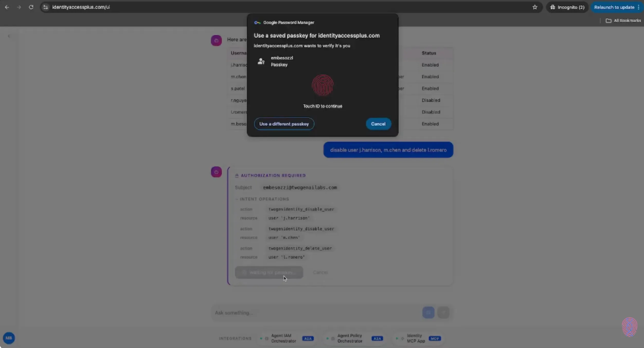Click the A2A badge for Agent Policy Orchestrator
The height and width of the screenshot is (348, 644).
(377, 338)
